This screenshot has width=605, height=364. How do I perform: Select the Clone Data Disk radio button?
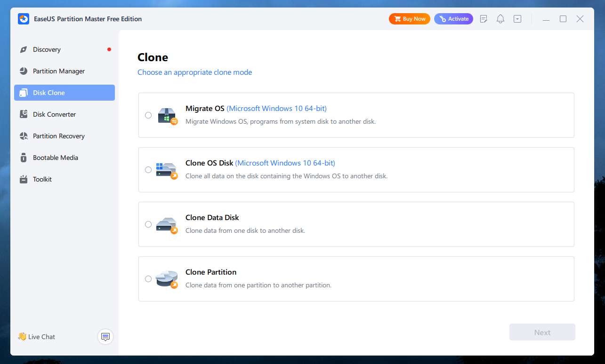click(x=148, y=224)
